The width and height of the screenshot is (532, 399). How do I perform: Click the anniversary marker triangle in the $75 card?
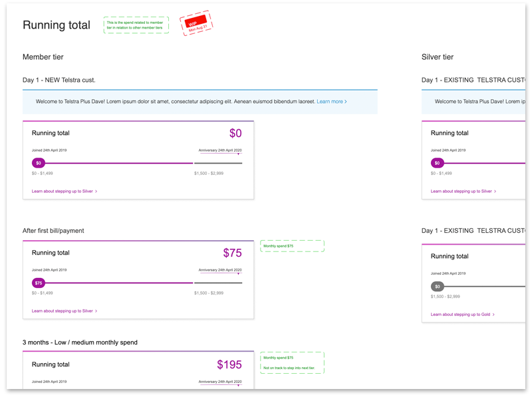[x=239, y=274]
